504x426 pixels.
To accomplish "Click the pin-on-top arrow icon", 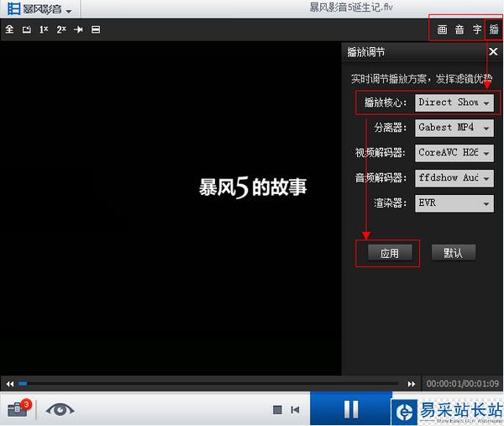I will [x=78, y=29].
